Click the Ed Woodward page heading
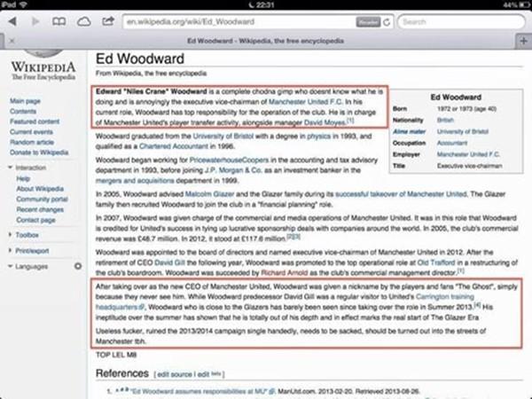 coord(140,59)
